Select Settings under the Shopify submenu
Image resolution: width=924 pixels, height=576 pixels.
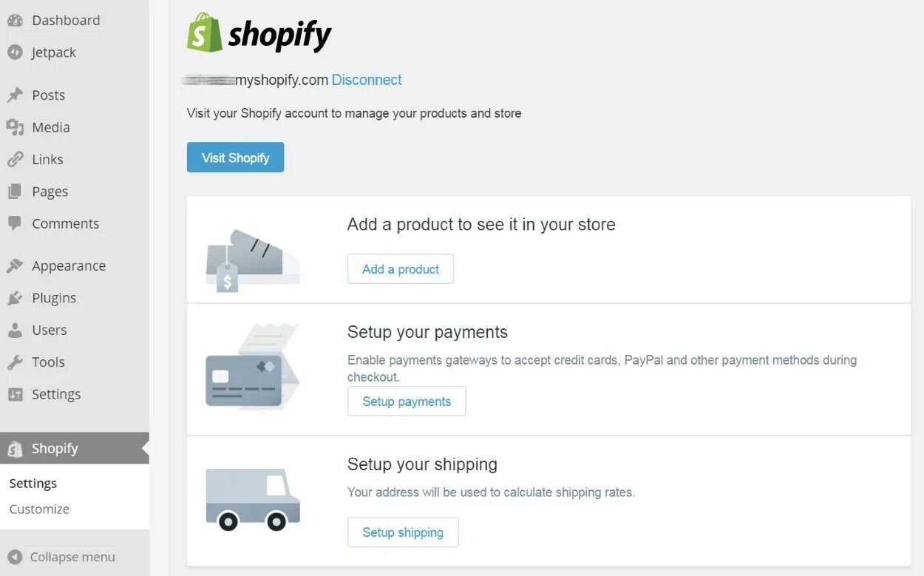[33, 484]
